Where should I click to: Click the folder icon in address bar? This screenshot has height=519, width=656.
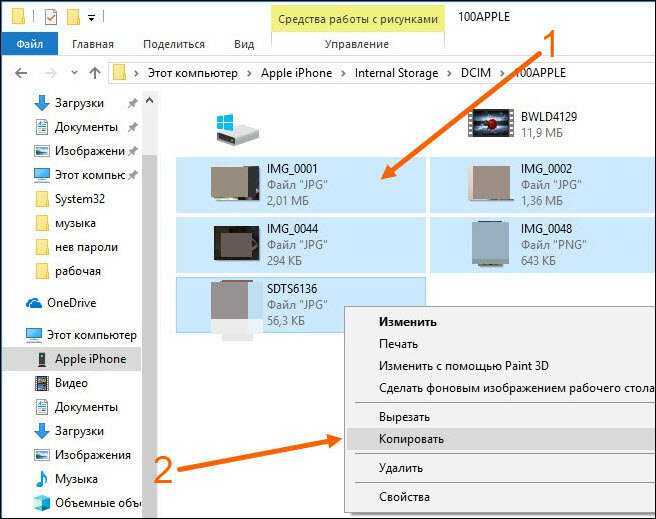[119, 73]
